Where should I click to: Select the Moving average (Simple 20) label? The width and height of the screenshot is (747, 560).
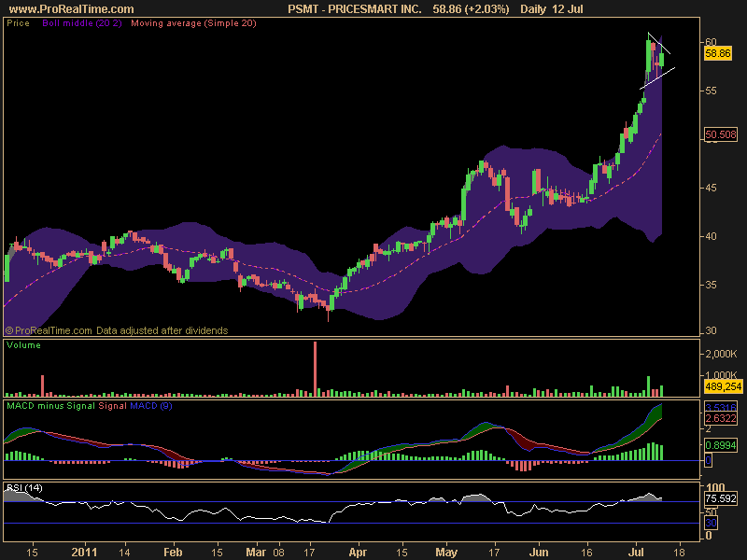coord(193,23)
